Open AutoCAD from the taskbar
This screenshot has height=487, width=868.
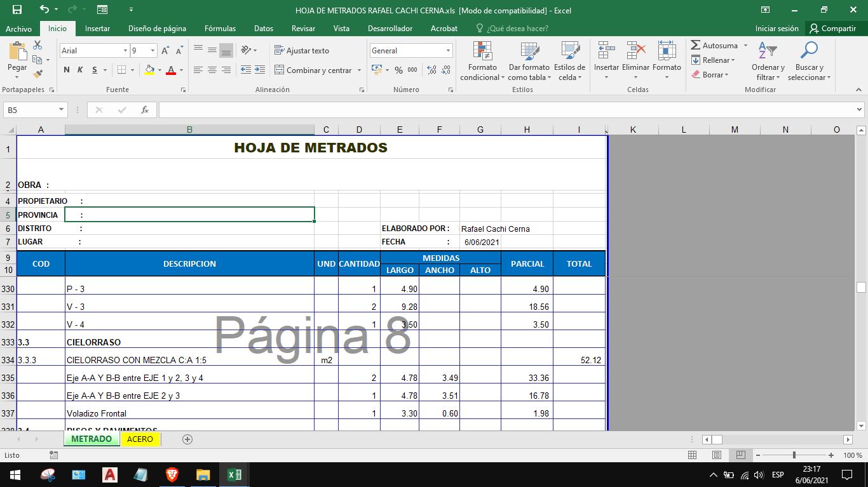[109, 474]
